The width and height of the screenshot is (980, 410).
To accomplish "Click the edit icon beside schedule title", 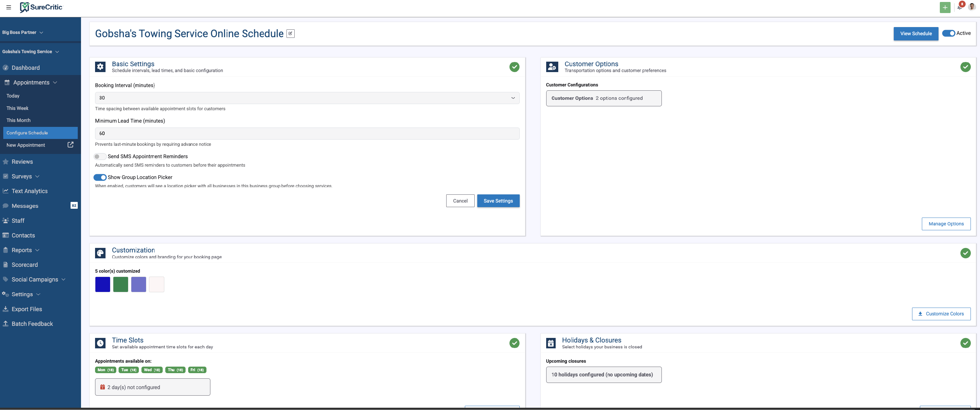I will [290, 34].
